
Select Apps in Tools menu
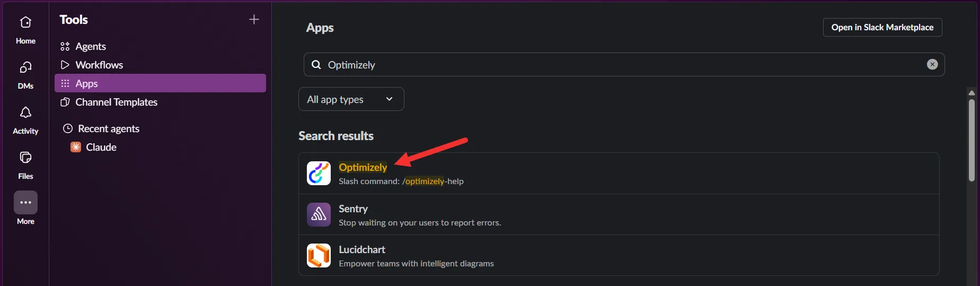coord(160,83)
